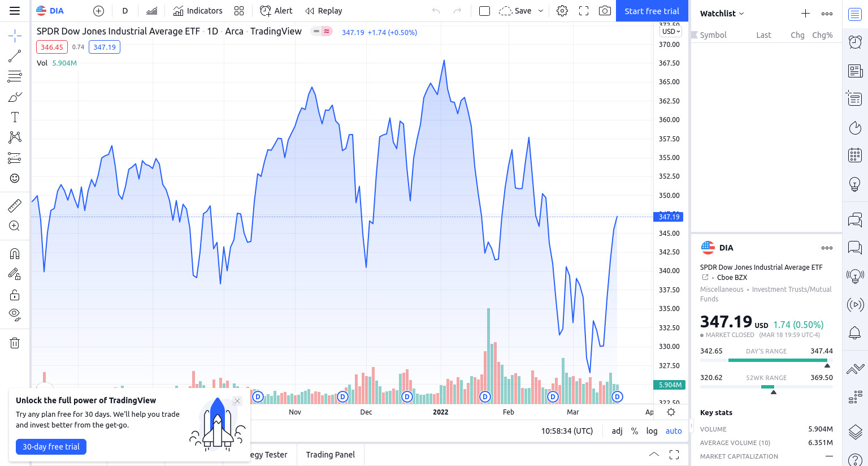Select the trend line drawing tool
The height and width of the screenshot is (466, 868).
coord(15,56)
